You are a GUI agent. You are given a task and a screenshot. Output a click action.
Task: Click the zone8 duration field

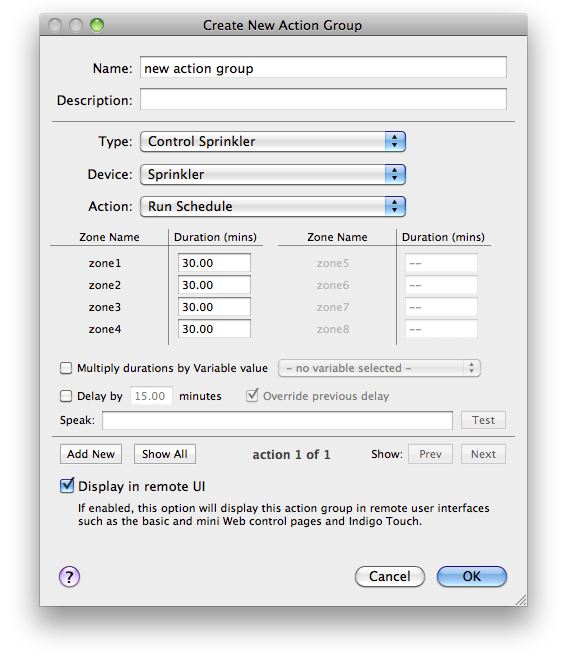pos(441,329)
